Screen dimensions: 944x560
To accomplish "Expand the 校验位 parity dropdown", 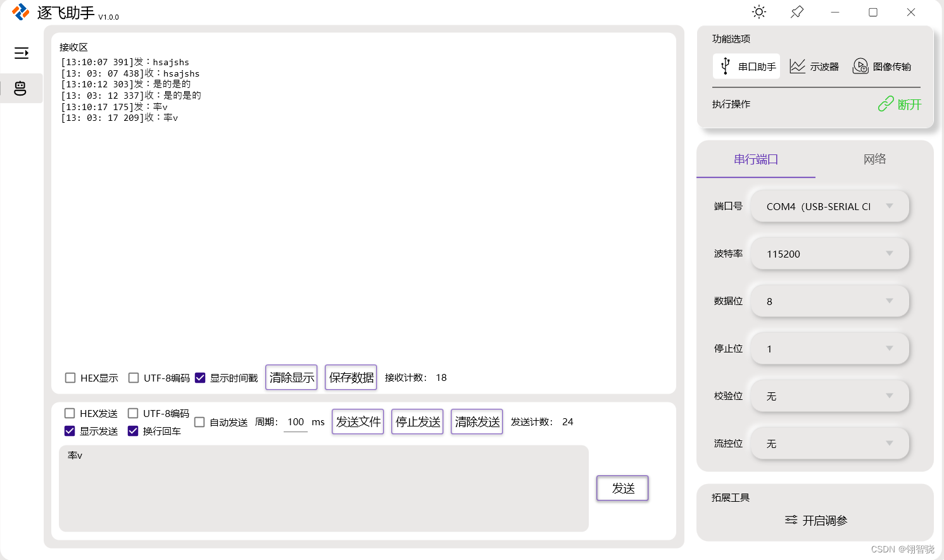I will pyautogui.click(x=829, y=396).
